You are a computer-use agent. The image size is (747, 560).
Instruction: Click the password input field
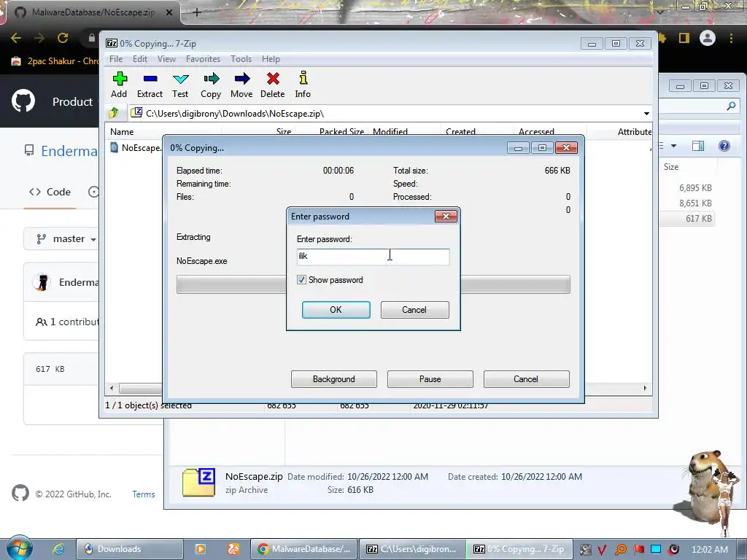tap(373, 257)
